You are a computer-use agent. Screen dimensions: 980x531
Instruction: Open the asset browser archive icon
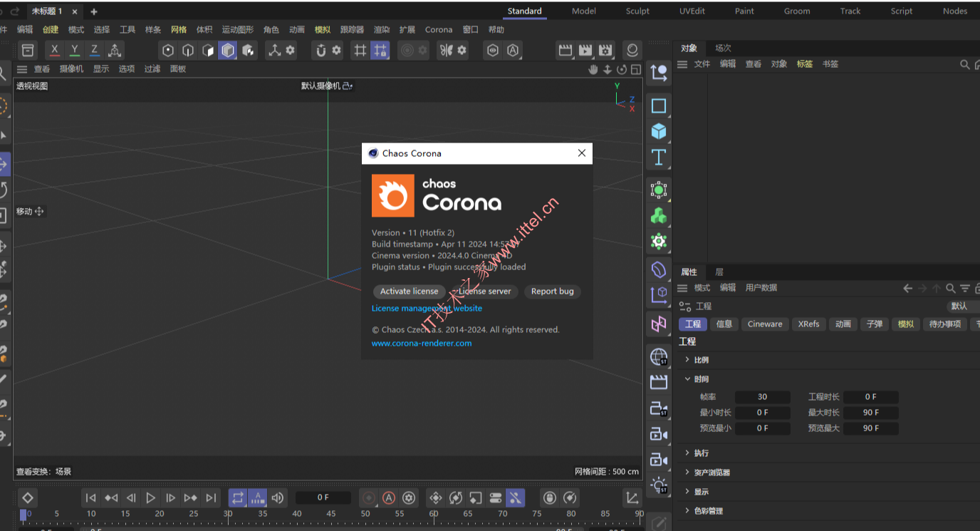(28, 50)
